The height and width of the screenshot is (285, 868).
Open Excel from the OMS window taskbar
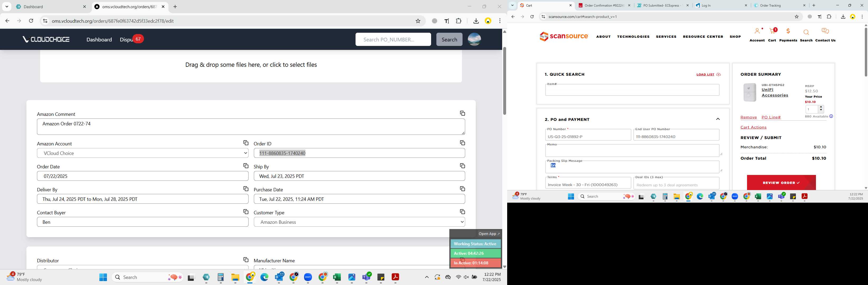tap(337, 277)
